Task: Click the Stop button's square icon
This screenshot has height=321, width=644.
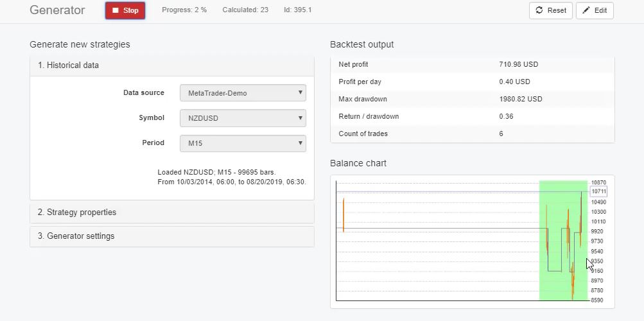Action: pos(116,10)
